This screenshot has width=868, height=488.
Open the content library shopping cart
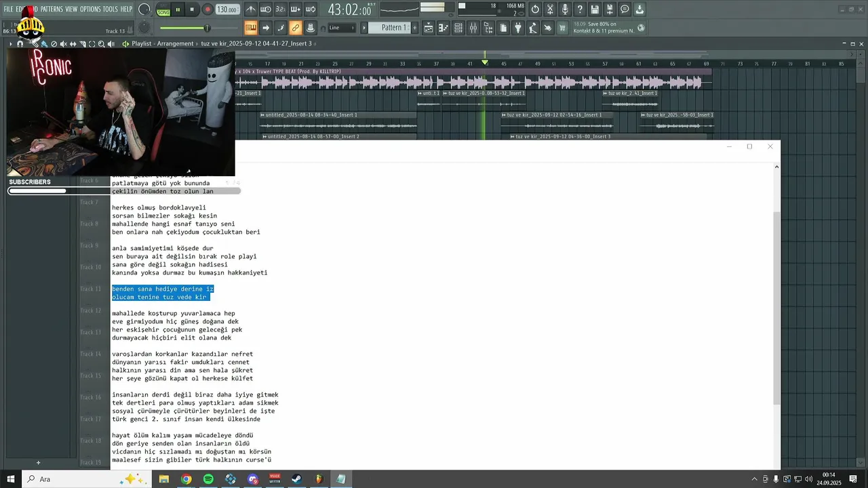[562, 28]
